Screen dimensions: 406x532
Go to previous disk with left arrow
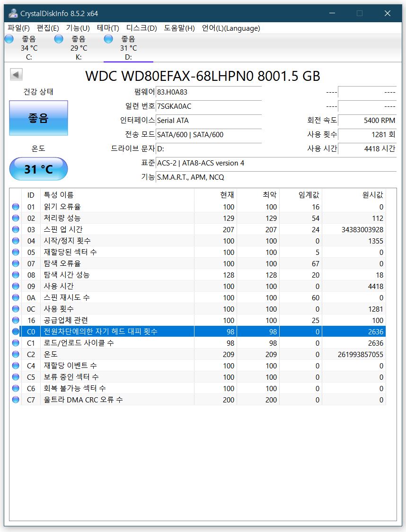point(16,74)
